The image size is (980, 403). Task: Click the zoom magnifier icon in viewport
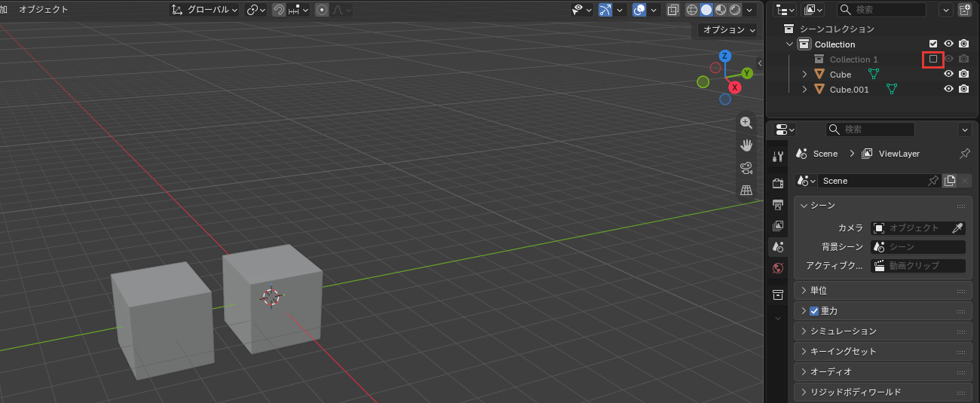point(746,123)
